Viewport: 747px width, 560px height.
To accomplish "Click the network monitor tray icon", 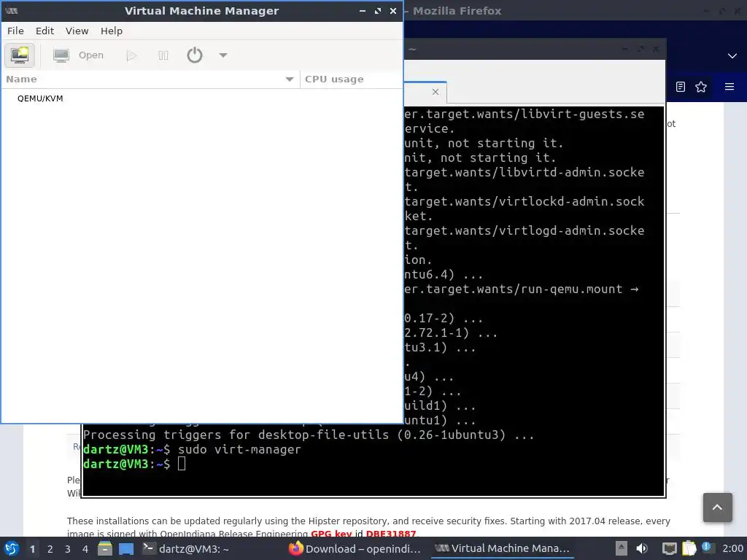I will [x=670, y=549].
